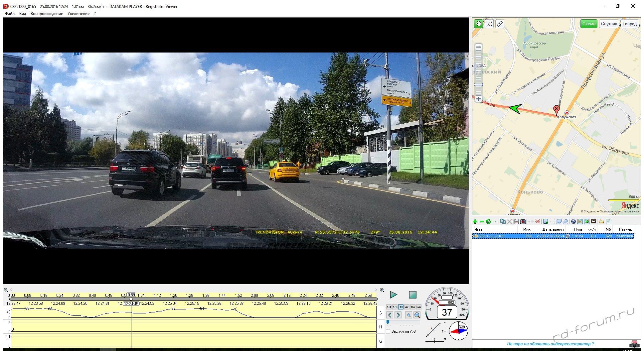Set playback speed to 1/2

click(x=395, y=307)
